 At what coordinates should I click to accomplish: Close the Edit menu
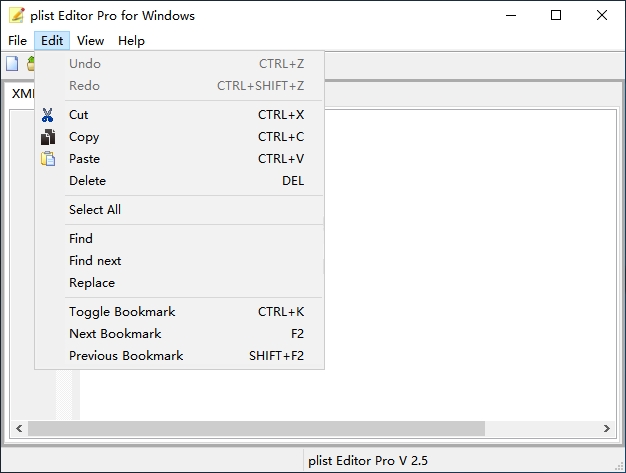click(52, 41)
